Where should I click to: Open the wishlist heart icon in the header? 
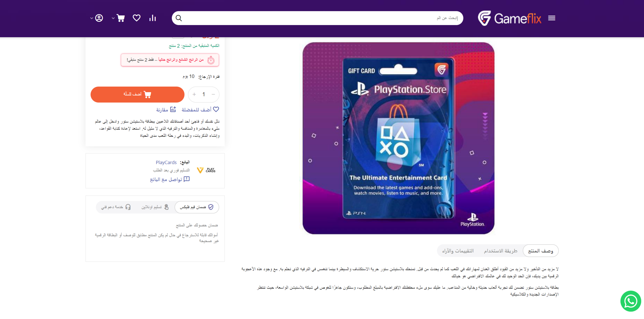(x=137, y=18)
